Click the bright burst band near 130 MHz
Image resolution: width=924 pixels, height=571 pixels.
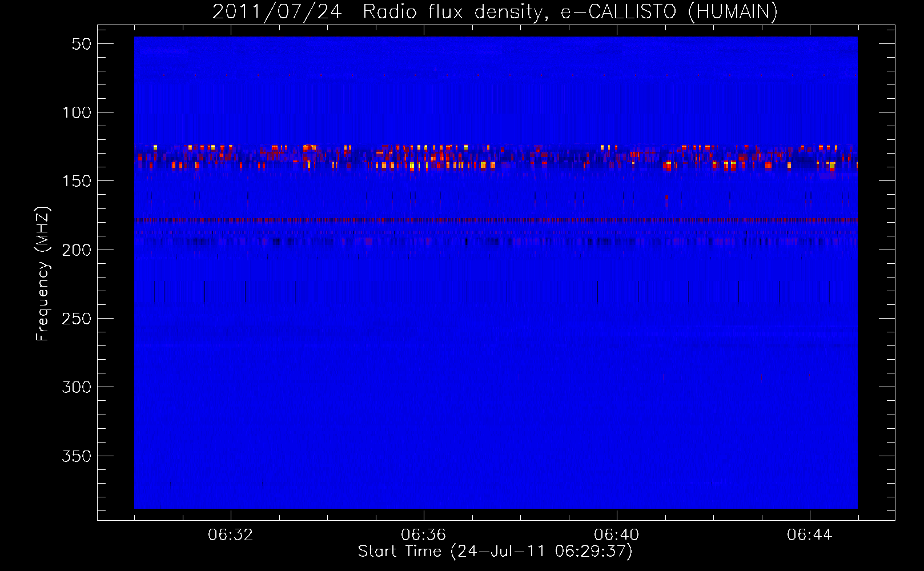click(496, 158)
